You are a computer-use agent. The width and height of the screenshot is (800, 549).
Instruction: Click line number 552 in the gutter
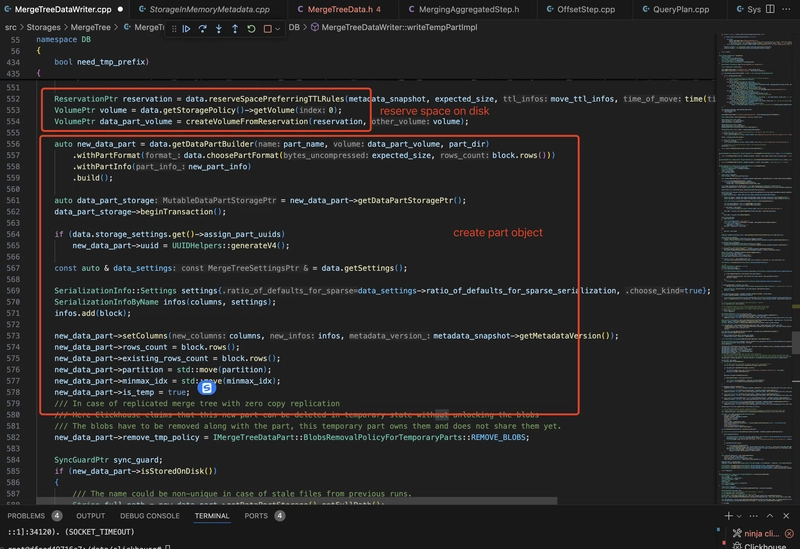pos(13,99)
